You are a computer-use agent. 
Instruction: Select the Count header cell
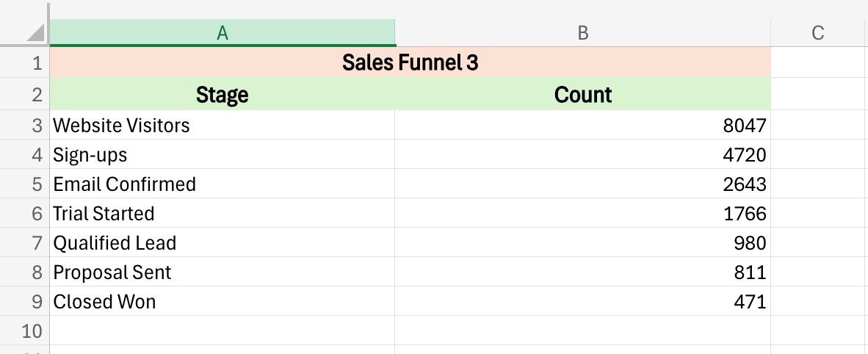coord(582,95)
